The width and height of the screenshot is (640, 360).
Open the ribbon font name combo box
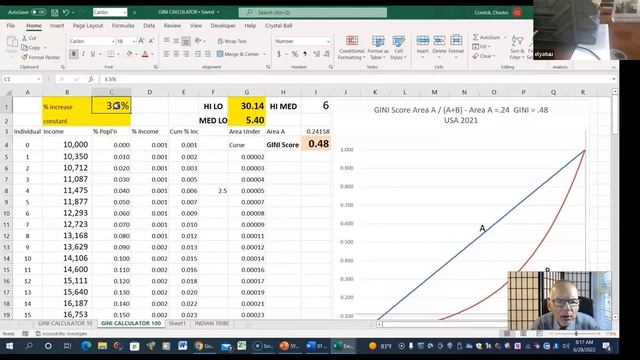(91, 41)
